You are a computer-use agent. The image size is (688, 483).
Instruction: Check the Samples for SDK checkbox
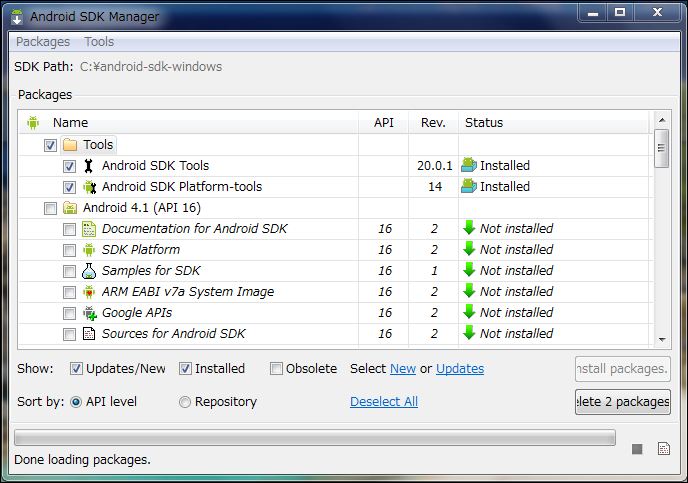click(x=69, y=272)
